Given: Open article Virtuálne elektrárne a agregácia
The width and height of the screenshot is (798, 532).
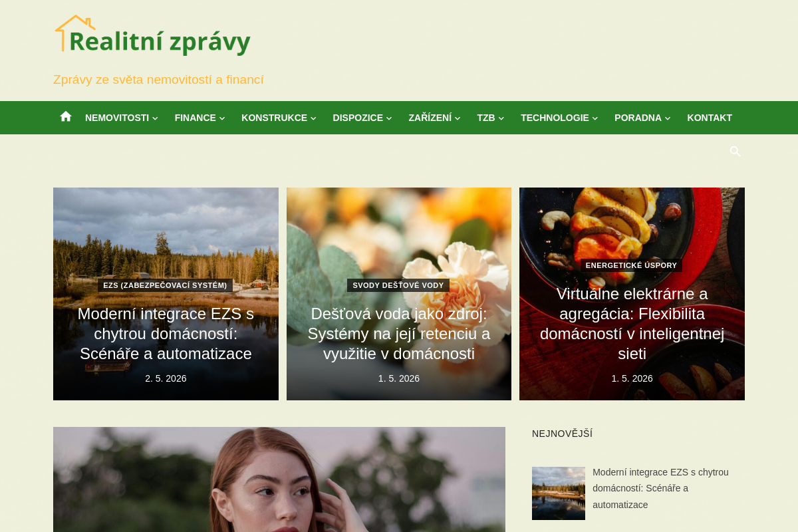Looking at the screenshot, I should coord(632,323).
